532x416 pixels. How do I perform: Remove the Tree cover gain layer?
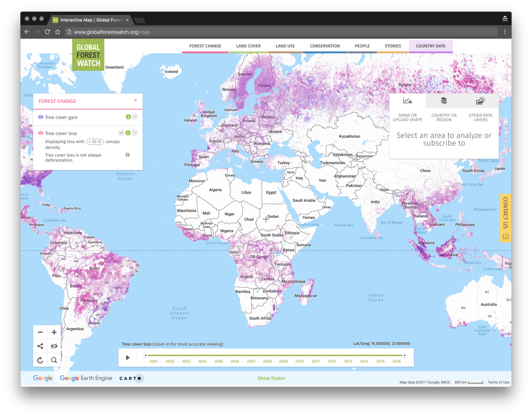[x=135, y=117]
